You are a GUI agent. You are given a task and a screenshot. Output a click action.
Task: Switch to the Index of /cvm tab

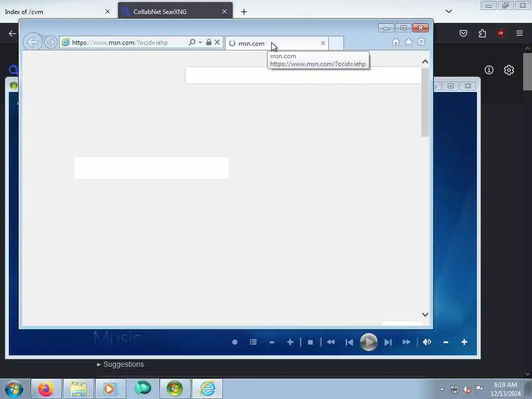coord(58,11)
